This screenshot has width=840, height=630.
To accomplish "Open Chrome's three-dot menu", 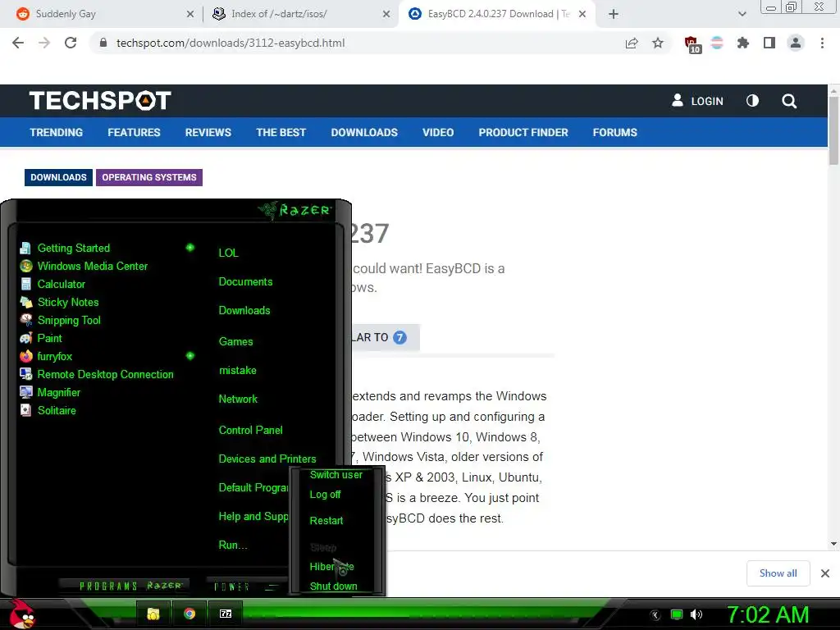I will pyautogui.click(x=822, y=43).
